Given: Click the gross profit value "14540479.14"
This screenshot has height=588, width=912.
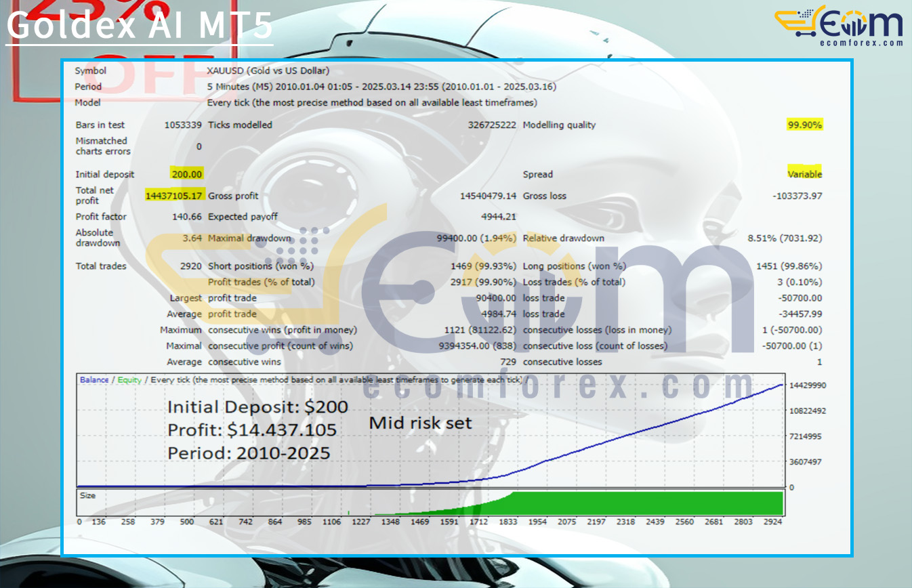Looking at the screenshot, I should pos(488,196).
